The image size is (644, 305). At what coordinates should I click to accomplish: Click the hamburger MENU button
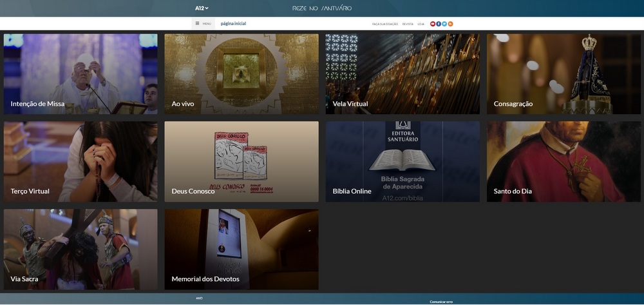[x=203, y=24]
